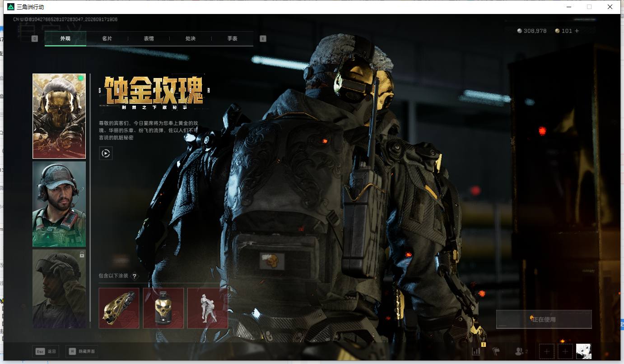The height and width of the screenshot is (364, 624).
Task: Switch to the 表情 tab
Action: pos(149,38)
